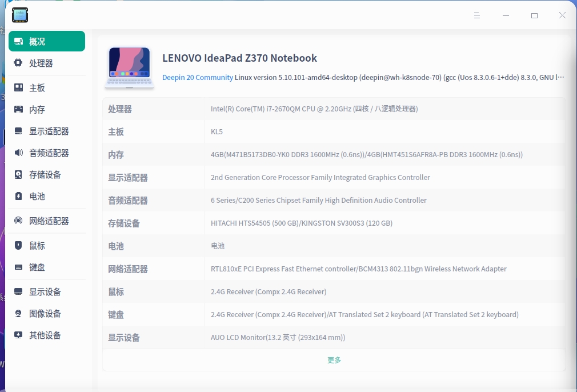Switch to the 主板 page
Image resolution: width=577 pixels, height=392 pixels.
47,87
